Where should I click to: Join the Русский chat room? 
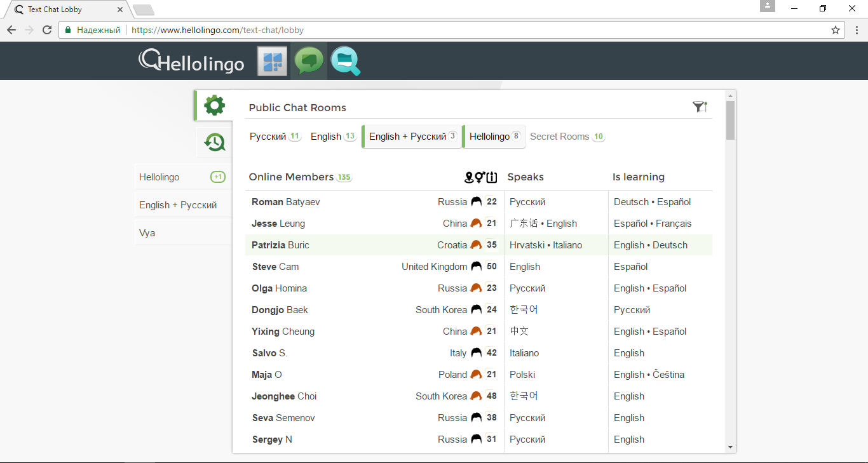pos(275,137)
